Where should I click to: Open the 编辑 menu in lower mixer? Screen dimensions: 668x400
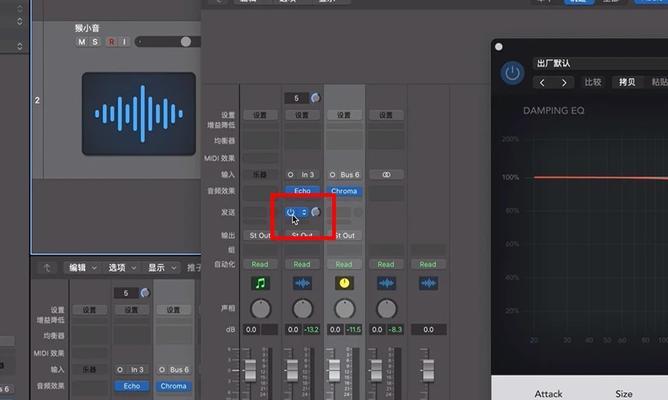tap(82, 267)
